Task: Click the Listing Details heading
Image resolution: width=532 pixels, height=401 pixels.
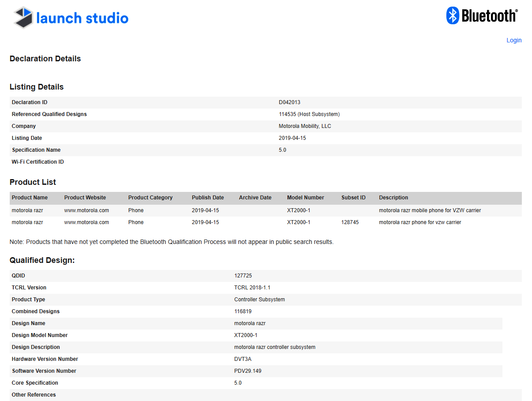Action: pyautogui.click(x=37, y=87)
